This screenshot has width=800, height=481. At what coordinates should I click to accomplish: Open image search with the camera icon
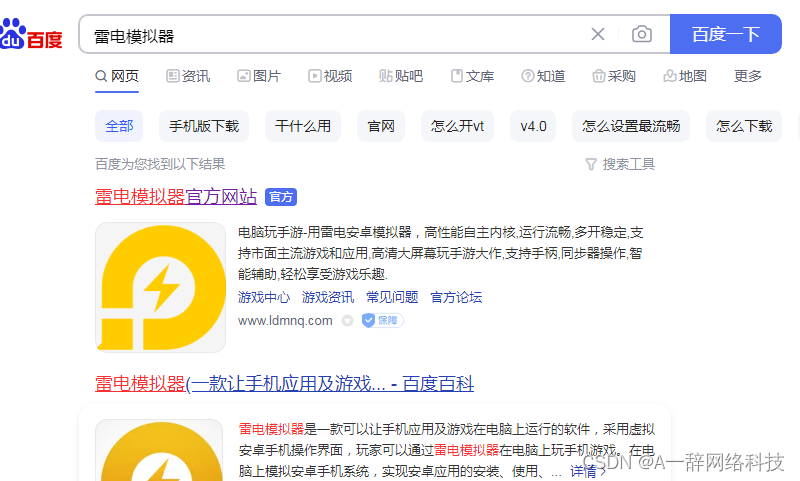point(642,34)
